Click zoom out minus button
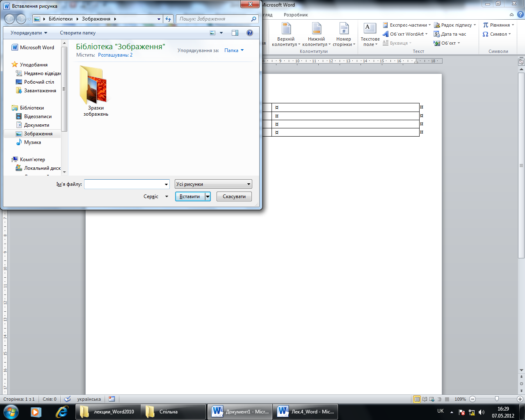This screenshot has width=525, height=420. click(472, 399)
